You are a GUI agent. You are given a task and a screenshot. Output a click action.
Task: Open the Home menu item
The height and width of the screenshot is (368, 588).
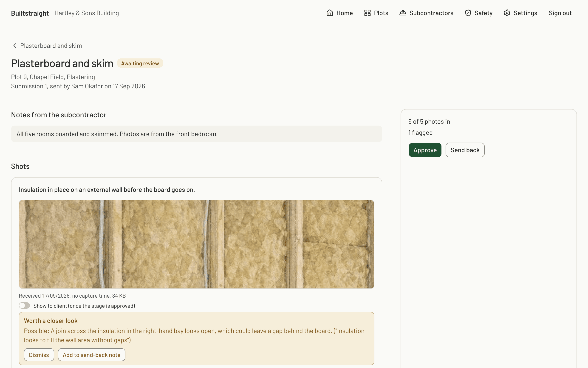(339, 13)
